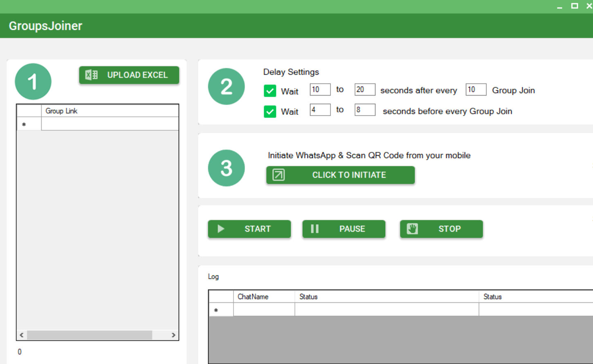Viewport: 593px width, 364px height.
Task: Click the step 3 circle badge
Action: point(226,168)
